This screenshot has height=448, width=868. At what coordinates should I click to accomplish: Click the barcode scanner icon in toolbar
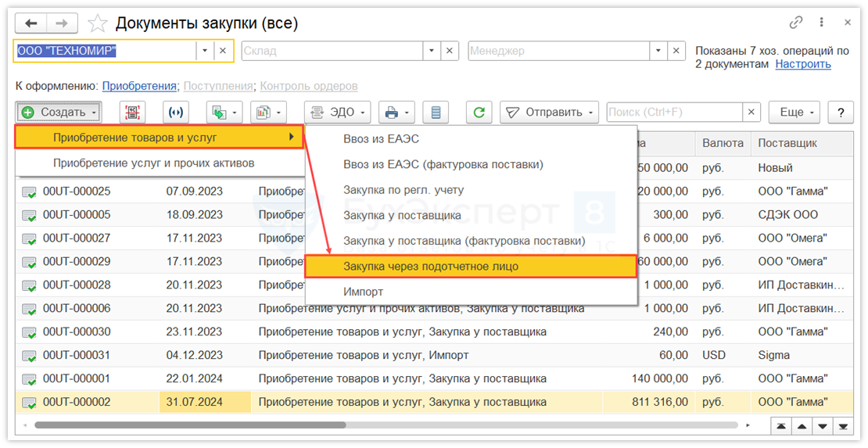coord(133,113)
